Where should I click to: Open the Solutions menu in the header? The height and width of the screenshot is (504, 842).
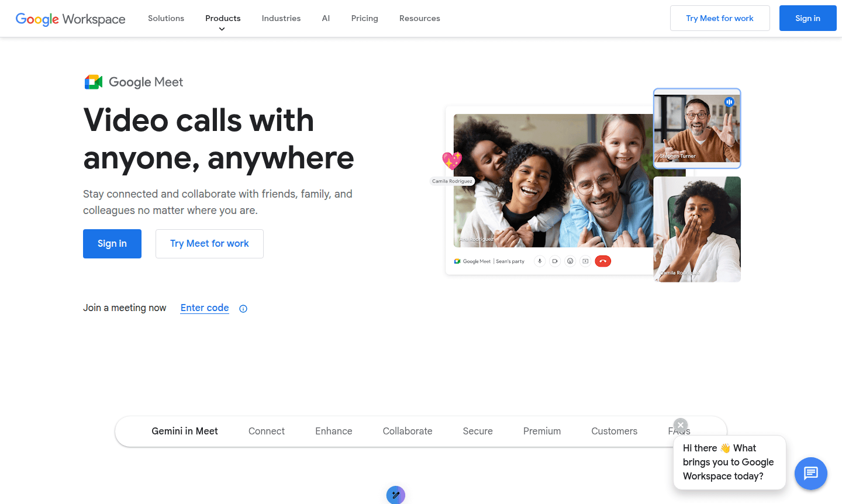coord(165,18)
